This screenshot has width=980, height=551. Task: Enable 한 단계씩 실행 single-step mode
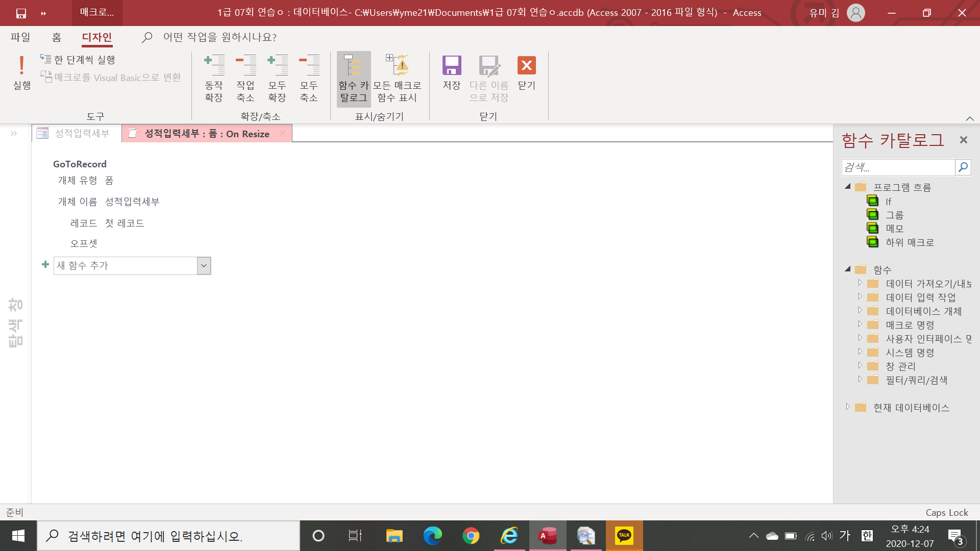(78, 60)
